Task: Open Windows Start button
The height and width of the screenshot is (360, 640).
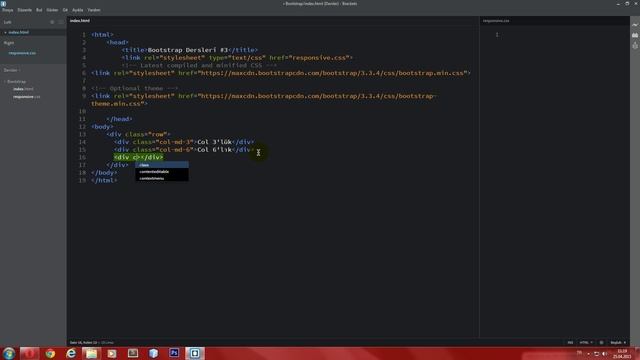Action: tap(9, 353)
